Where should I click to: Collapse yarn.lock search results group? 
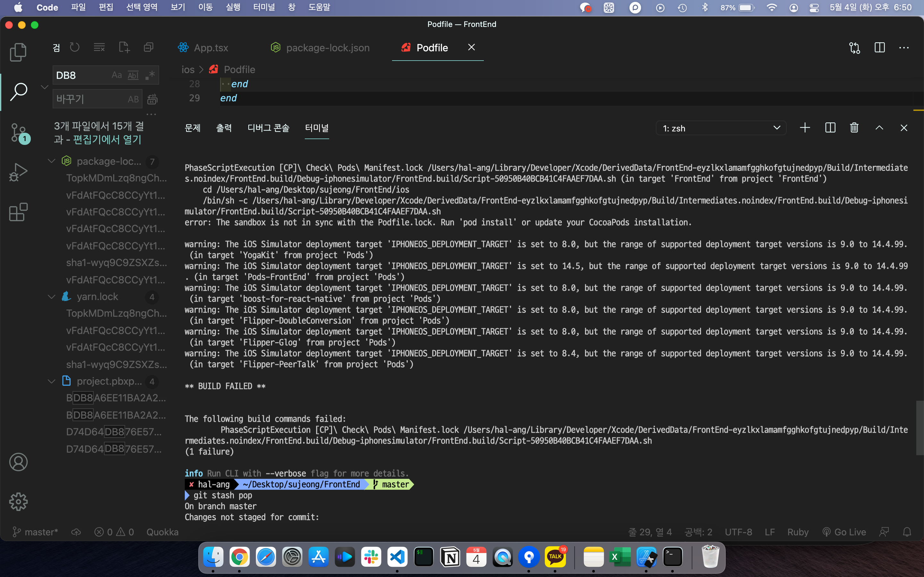pos(52,297)
